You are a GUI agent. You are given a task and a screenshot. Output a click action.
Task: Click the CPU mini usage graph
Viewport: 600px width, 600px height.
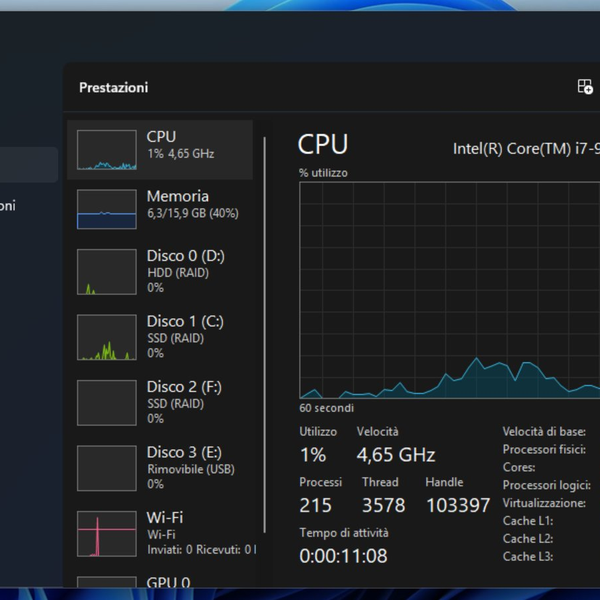(107, 150)
